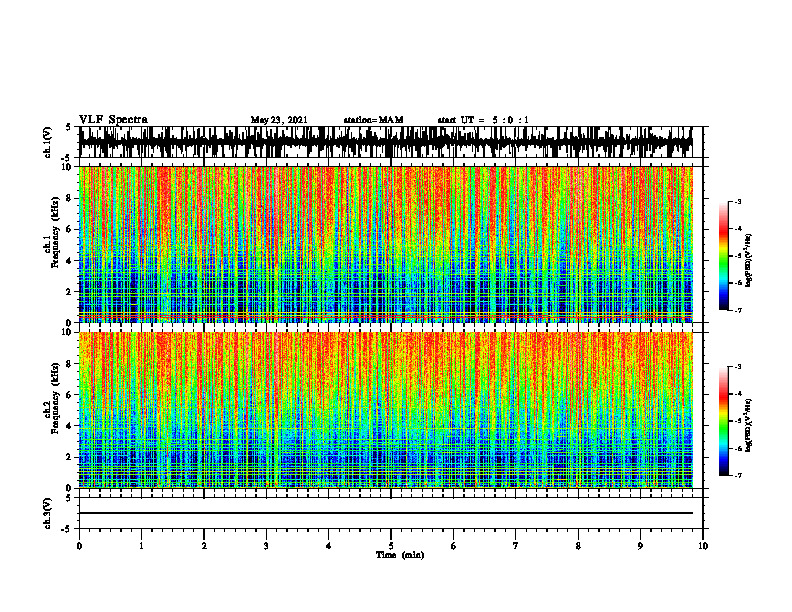This screenshot has width=792, height=612.
Task: Click the -7 tick on ch.2 colorbar
Action: [738, 476]
